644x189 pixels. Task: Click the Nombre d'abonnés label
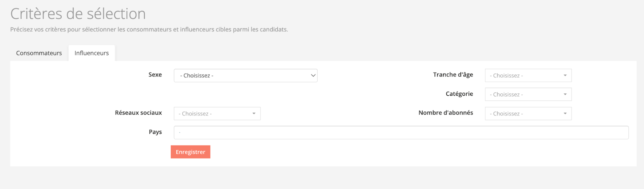pos(446,113)
